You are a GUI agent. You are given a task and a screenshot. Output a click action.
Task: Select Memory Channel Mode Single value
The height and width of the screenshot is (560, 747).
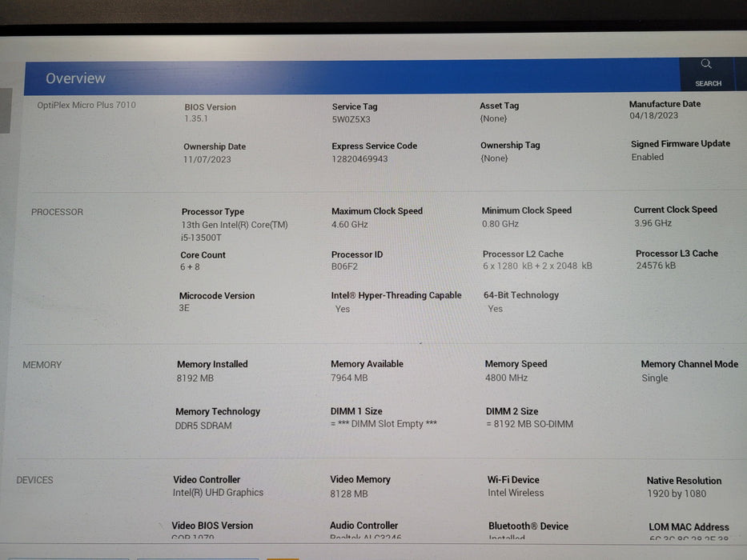coord(655,378)
